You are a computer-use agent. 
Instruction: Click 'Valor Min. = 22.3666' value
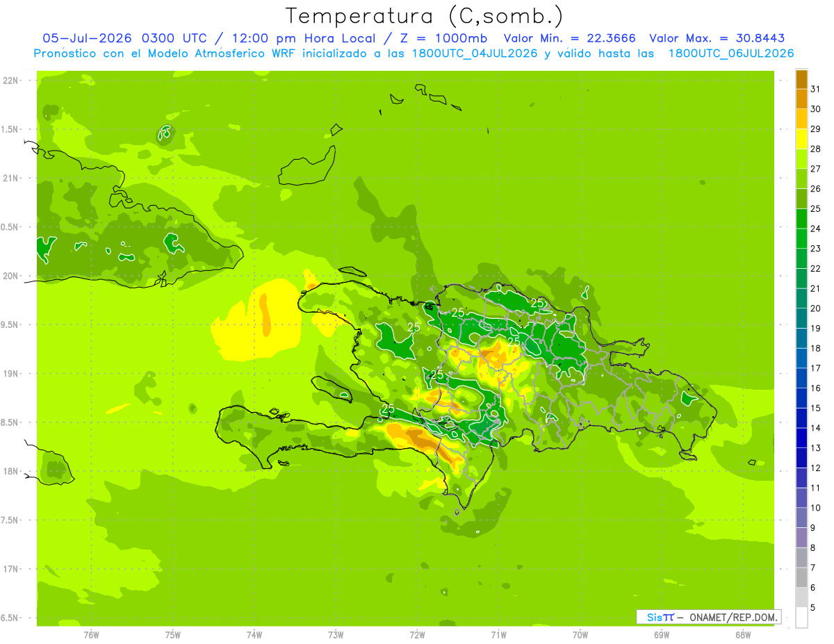click(569, 38)
